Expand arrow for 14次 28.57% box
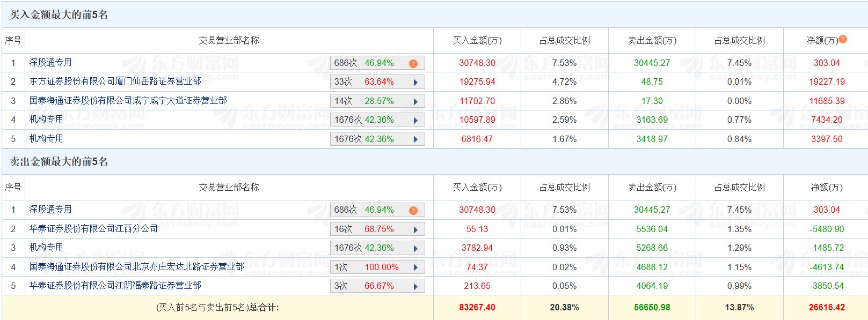Image resolution: width=868 pixels, height=320 pixels. tap(415, 101)
